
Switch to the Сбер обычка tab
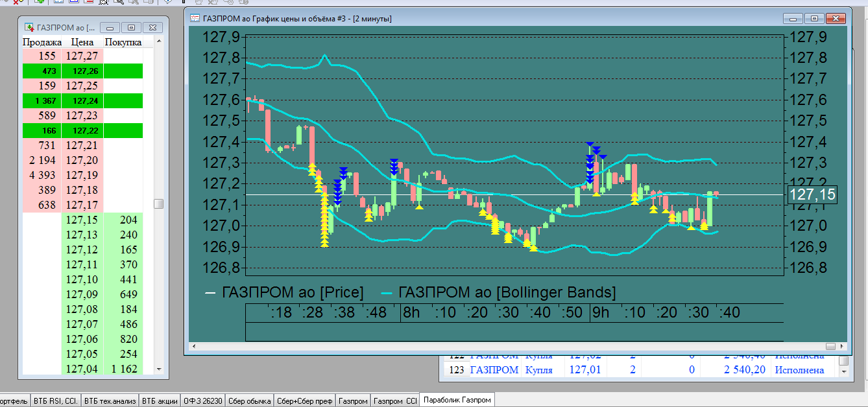point(249,401)
